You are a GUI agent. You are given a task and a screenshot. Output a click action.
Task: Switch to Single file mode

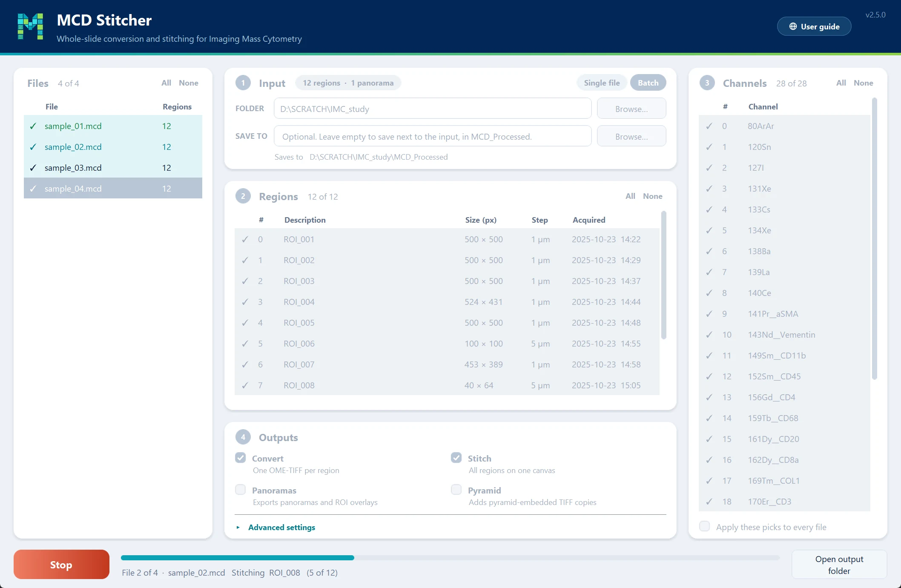[x=602, y=83]
